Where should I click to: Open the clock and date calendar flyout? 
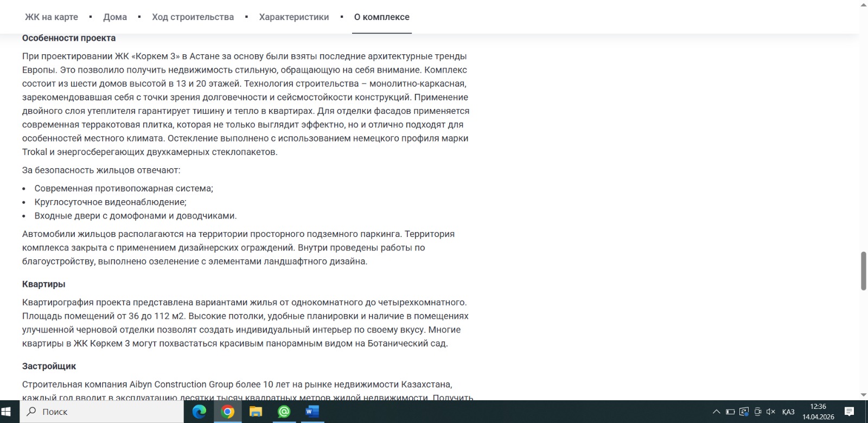(x=818, y=412)
